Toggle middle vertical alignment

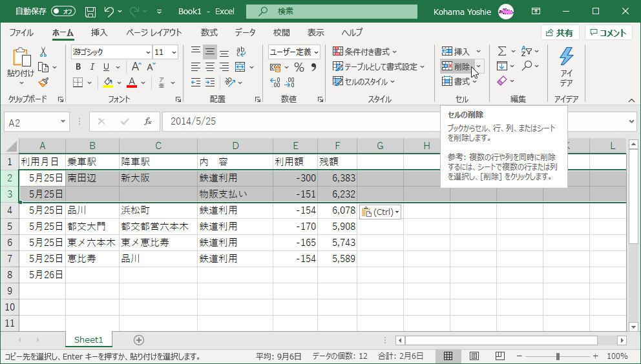pos(210,52)
